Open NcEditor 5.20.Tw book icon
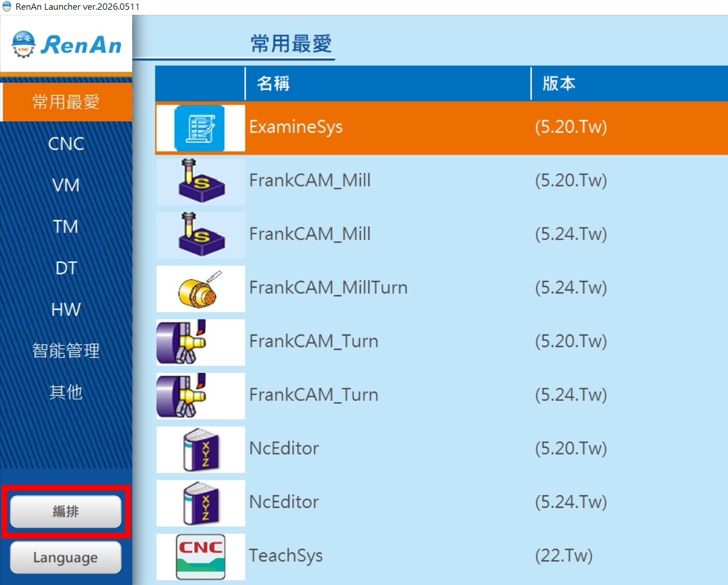728x585 pixels. (x=201, y=449)
